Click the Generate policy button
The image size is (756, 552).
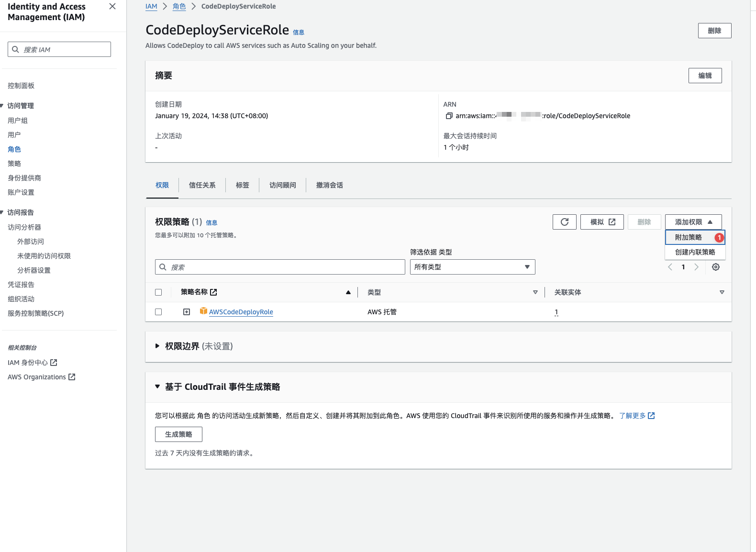[178, 434]
